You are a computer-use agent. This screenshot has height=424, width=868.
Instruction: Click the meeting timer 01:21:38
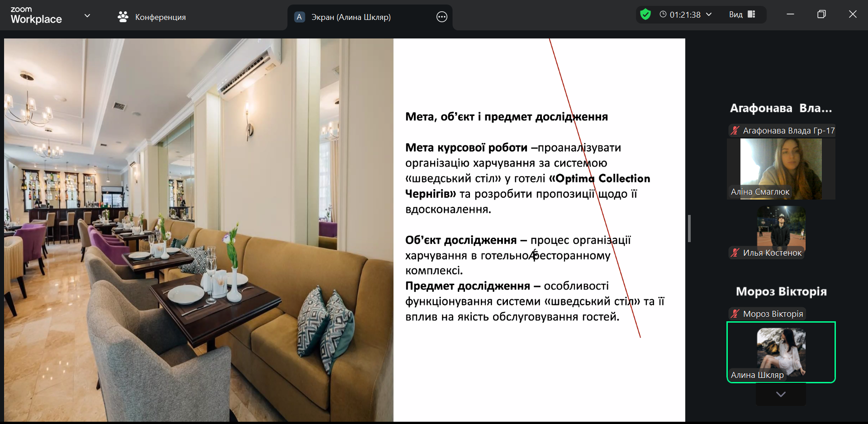[x=685, y=14]
